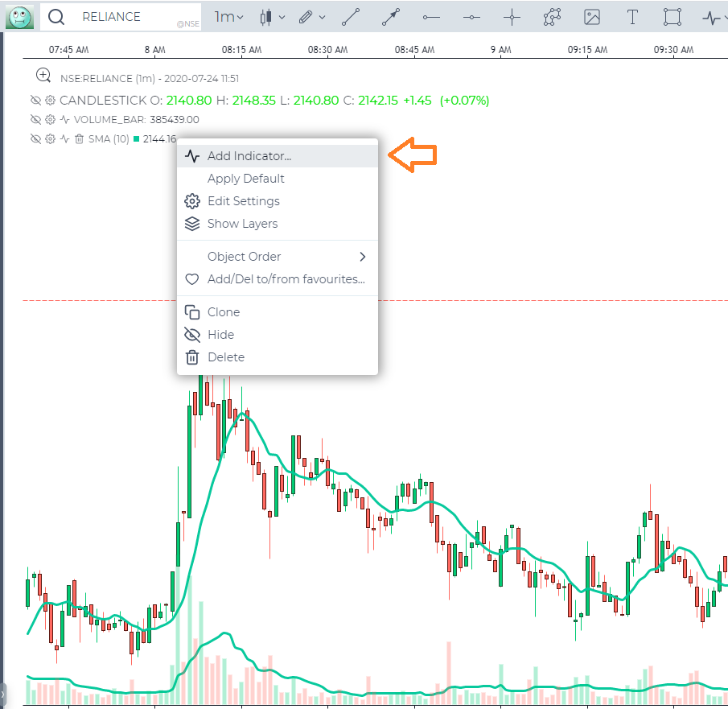Click the 9 AM time axis label

[x=500, y=50]
